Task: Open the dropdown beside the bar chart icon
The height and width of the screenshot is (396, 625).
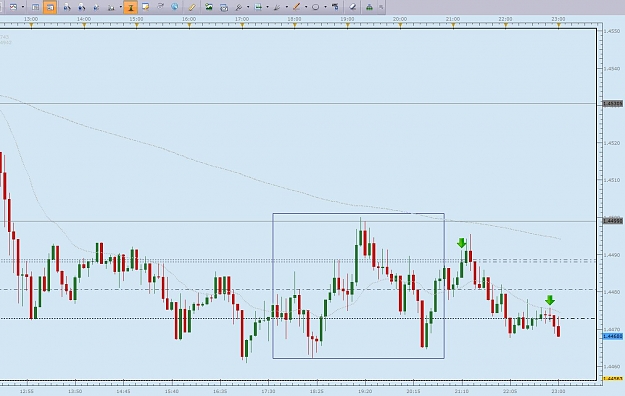Action: [x=121, y=7]
